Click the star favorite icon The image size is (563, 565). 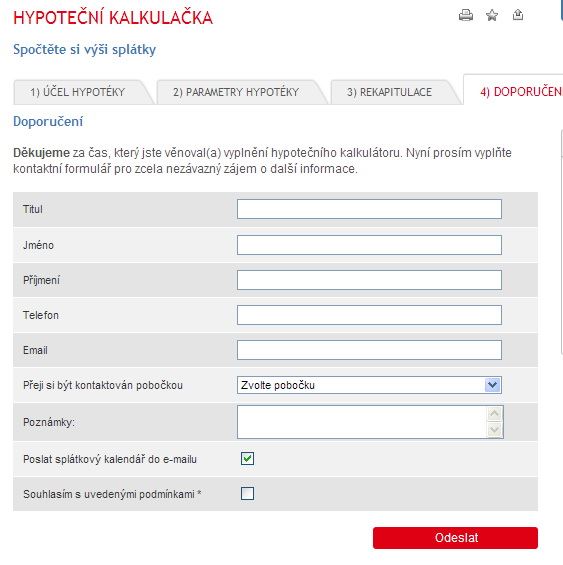coord(492,15)
